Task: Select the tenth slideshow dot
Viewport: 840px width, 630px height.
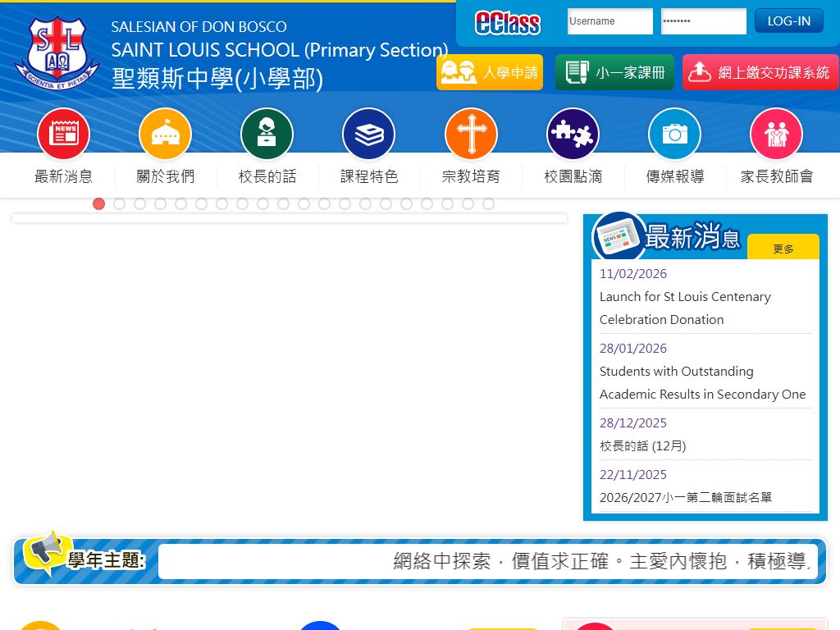Action: [283, 203]
